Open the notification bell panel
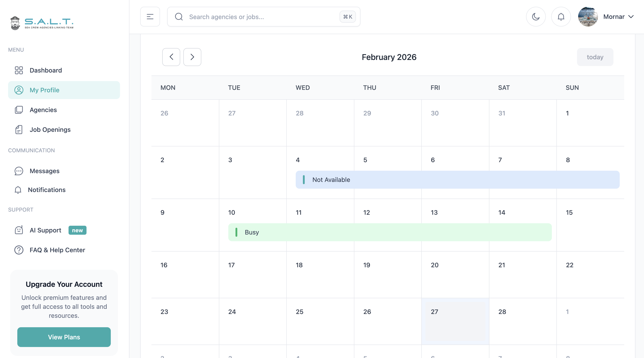 click(x=561, y=16)
